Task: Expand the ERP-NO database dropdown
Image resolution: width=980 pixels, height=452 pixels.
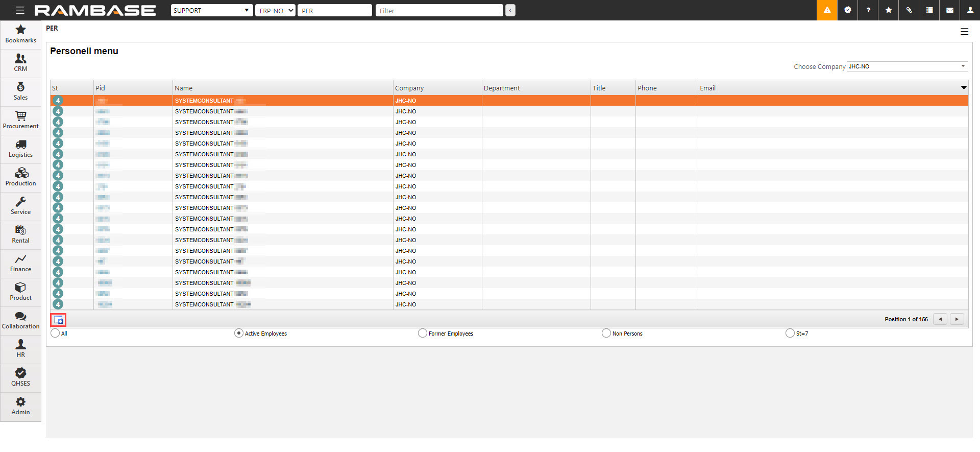Action: [275, 10]
